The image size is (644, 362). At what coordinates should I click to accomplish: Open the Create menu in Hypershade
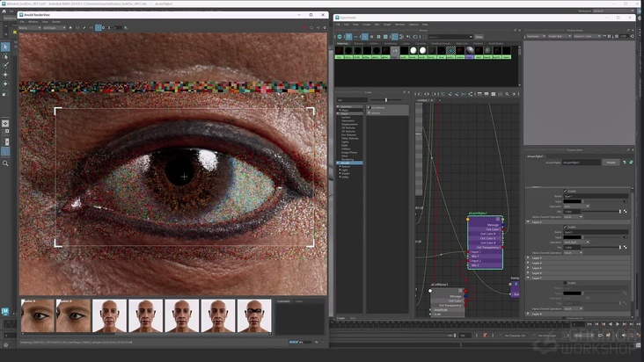(366, 25)
